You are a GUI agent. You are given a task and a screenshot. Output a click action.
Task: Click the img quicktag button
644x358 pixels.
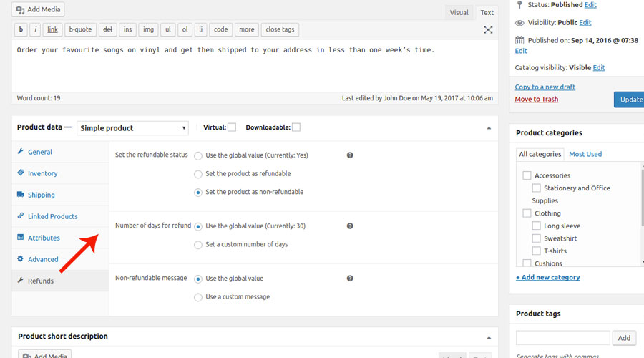[x=148, y=29]
